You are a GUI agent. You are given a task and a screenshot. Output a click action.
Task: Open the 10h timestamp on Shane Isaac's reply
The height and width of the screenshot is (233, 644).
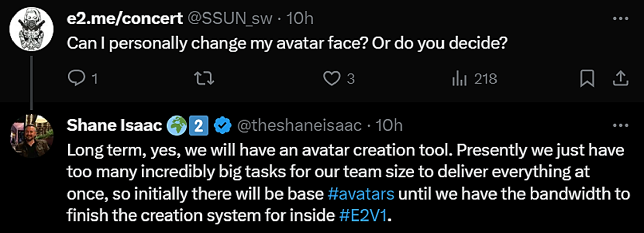coord(389,125)
